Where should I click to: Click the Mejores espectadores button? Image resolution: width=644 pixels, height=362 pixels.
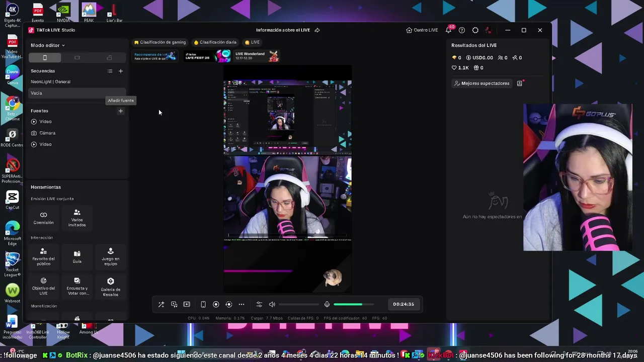pos(482,83)
